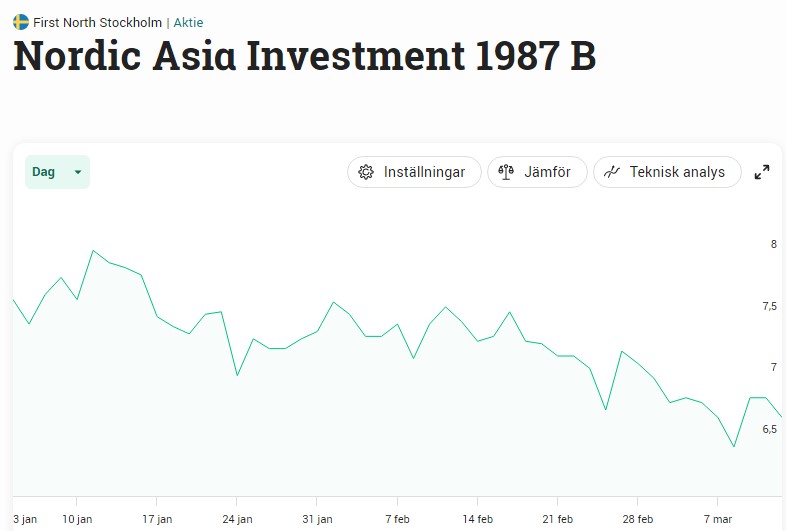Screen dimensions: 786x531
Task: Open the Aktie link
Action: point(188,22)
